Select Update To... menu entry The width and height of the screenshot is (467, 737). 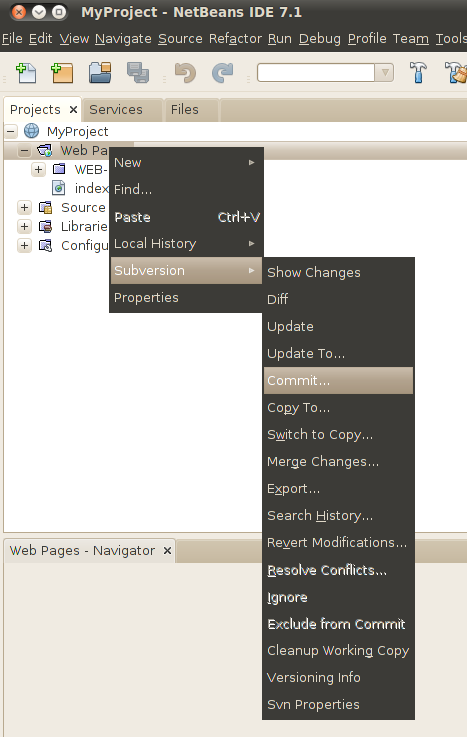click(338, 353)
